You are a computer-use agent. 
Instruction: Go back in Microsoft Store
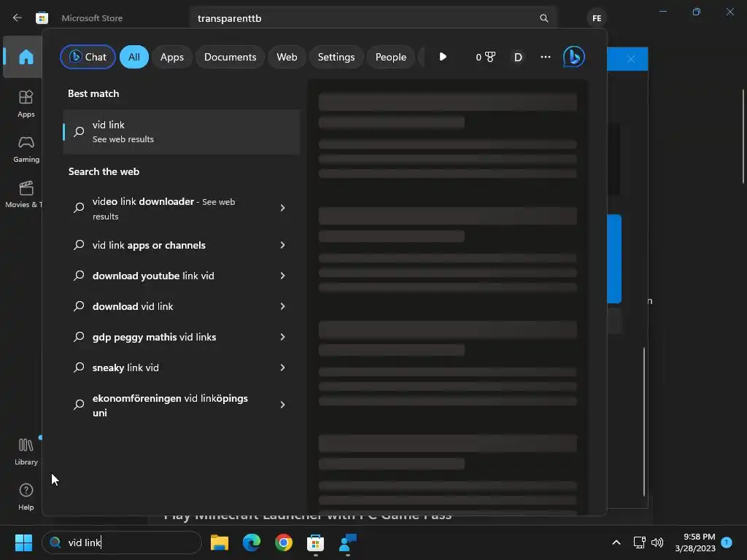pyautogui.click(x=18, y=17)
